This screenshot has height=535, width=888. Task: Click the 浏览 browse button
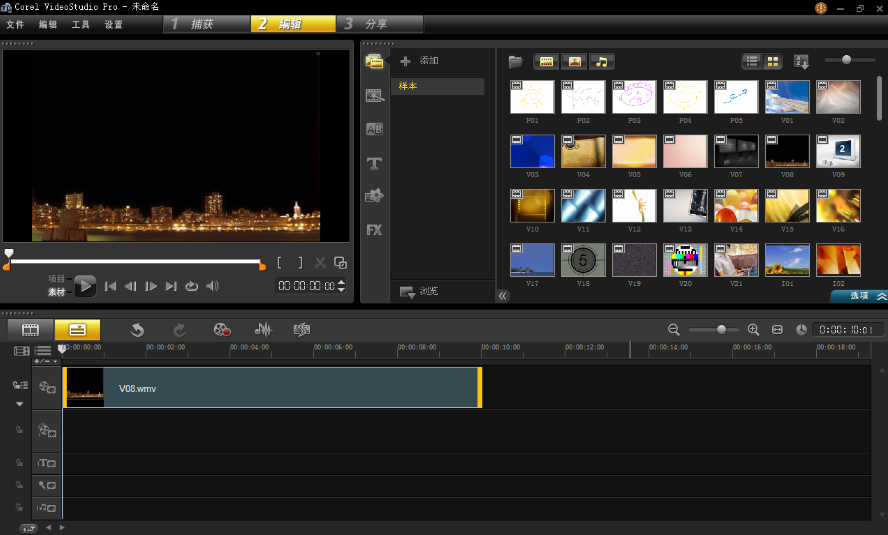point(419,291)
